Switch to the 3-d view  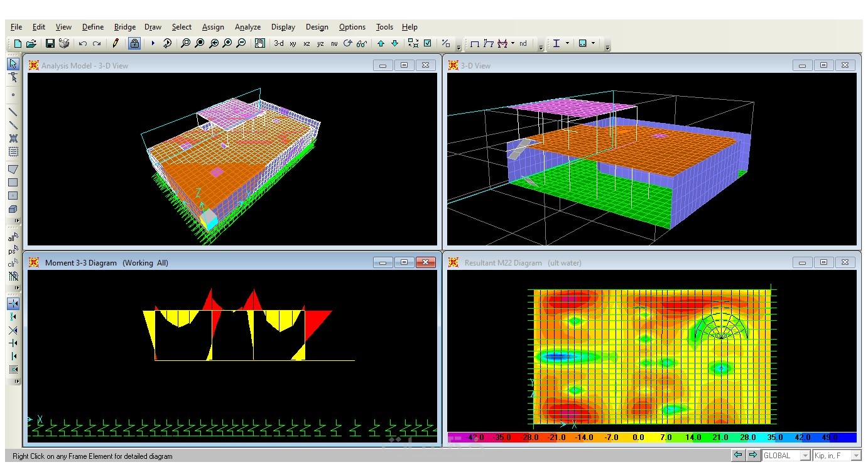pyautogui.click(x=278, y=43)
